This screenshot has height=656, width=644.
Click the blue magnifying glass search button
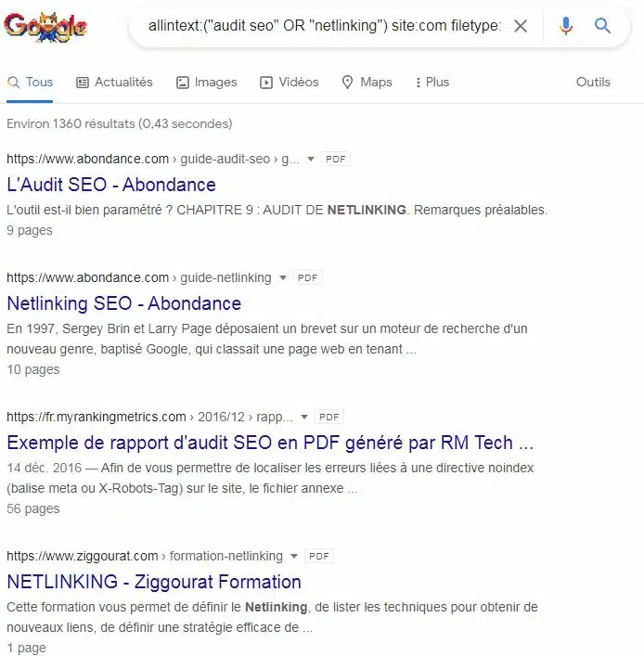pos(602,26)
